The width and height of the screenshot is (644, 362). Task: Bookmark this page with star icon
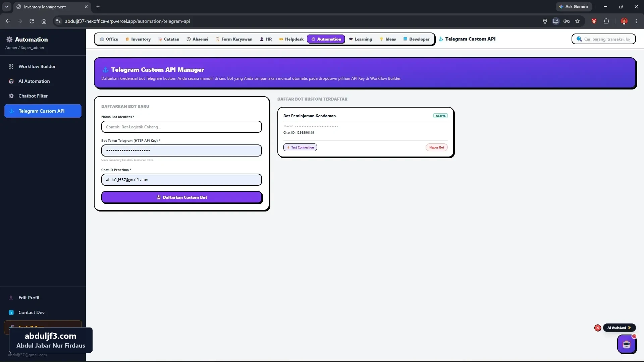tap(577, 21)
